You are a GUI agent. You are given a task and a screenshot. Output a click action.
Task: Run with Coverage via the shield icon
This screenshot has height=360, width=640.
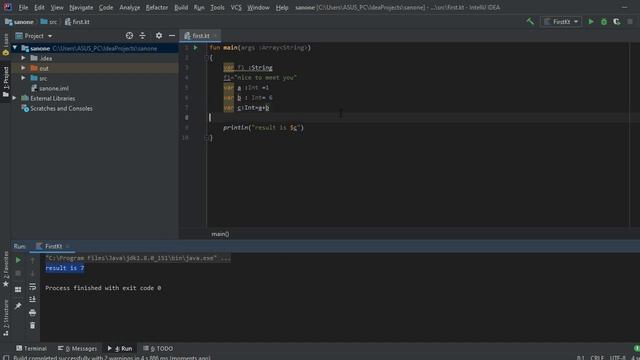tap(617, 22)
